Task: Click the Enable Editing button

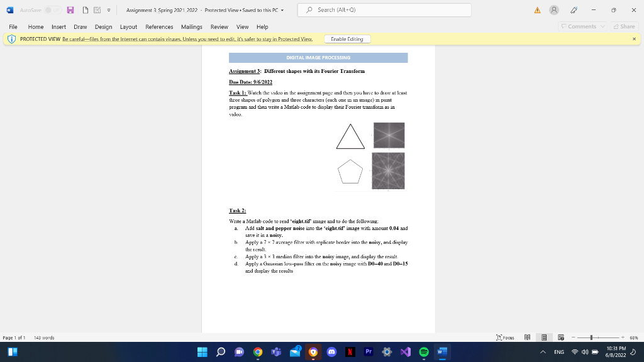Action: pyautogui.click(x=347, y=38)
